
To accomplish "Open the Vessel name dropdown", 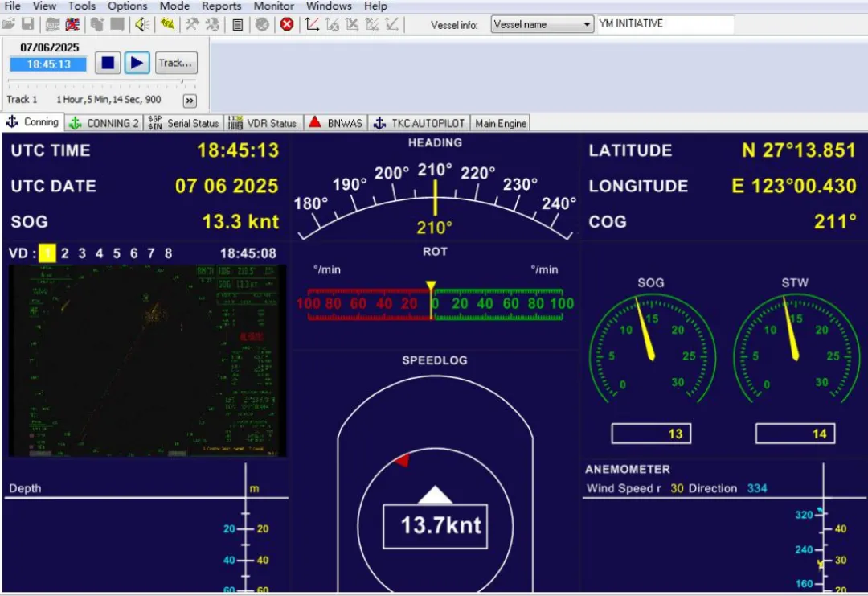I will [x=542, y=24].
